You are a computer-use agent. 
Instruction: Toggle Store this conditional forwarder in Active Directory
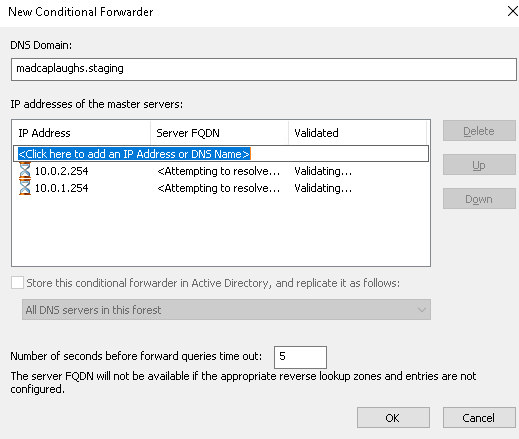[17, 283]
